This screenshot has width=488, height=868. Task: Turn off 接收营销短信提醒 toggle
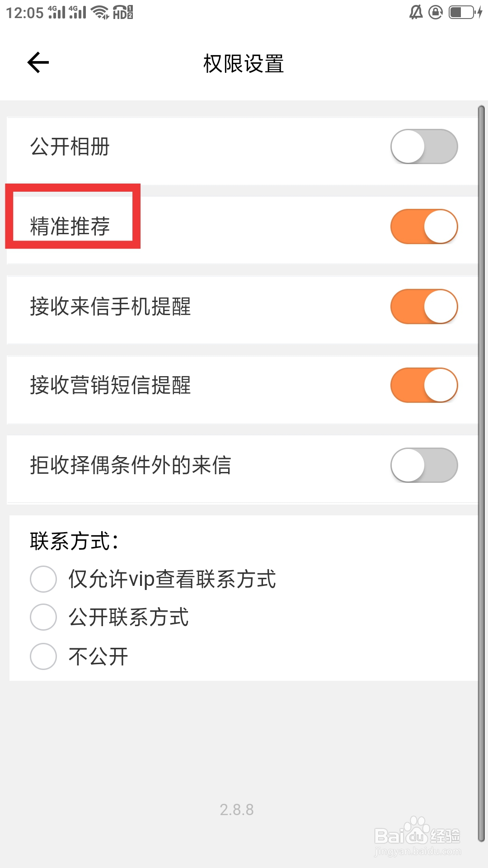(x=424, y=385)
